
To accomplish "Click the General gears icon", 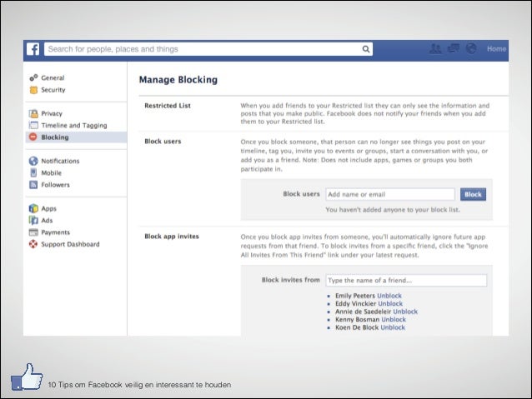I will click(x=33, y=78).
